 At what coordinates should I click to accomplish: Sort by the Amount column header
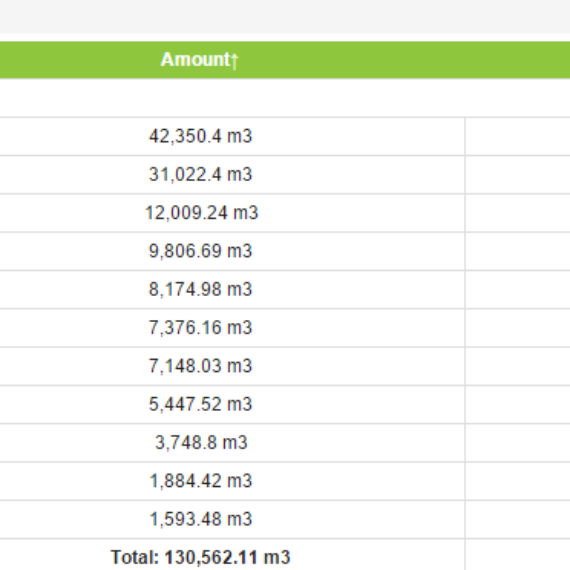click(199, 60)
